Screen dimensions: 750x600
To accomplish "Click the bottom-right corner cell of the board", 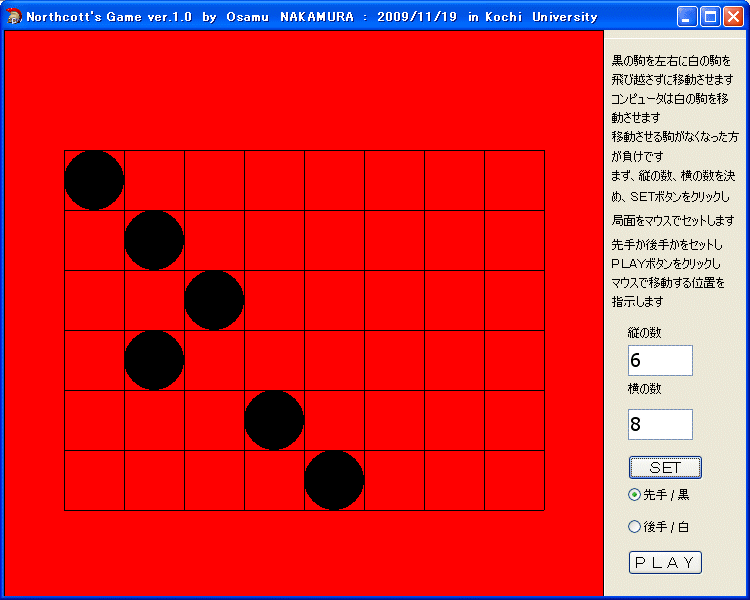I will click(515, 480).
